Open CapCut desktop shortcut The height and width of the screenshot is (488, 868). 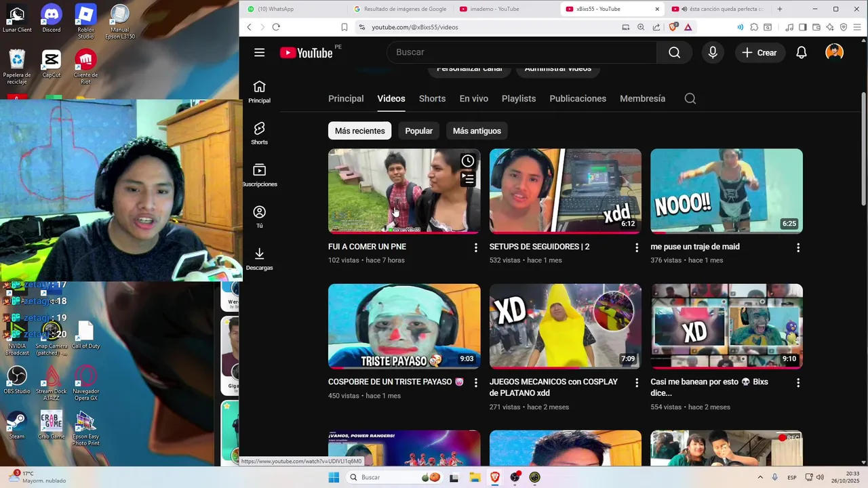[51, 64]
